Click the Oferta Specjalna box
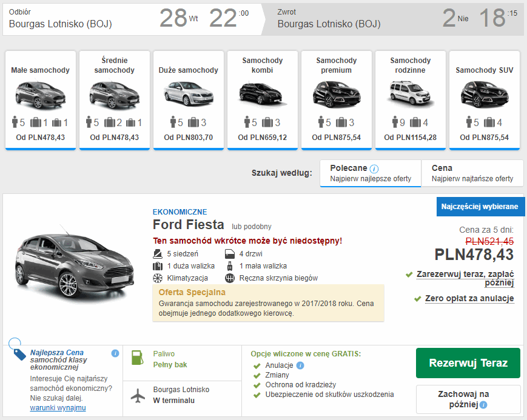Screen dimensions: 527x420 268,303
